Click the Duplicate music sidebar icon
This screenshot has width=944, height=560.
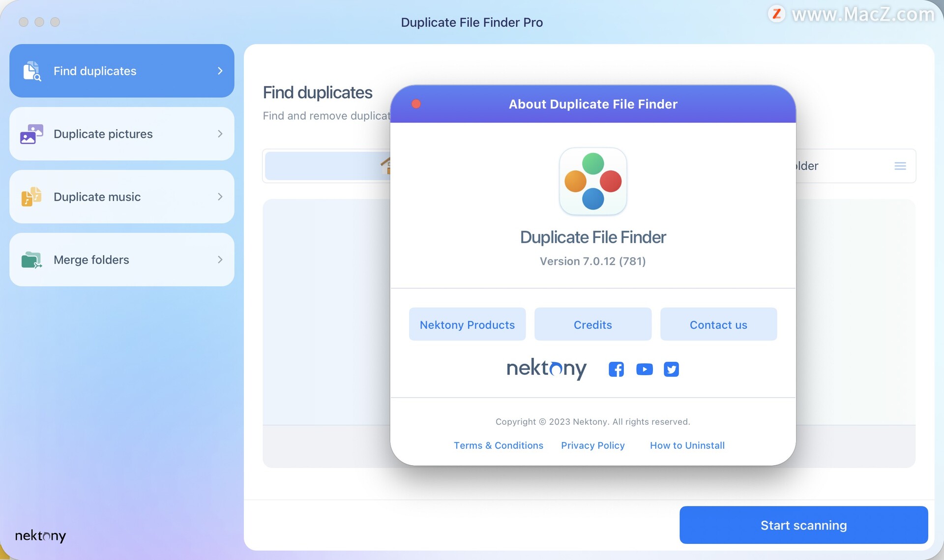pos(31,197)
